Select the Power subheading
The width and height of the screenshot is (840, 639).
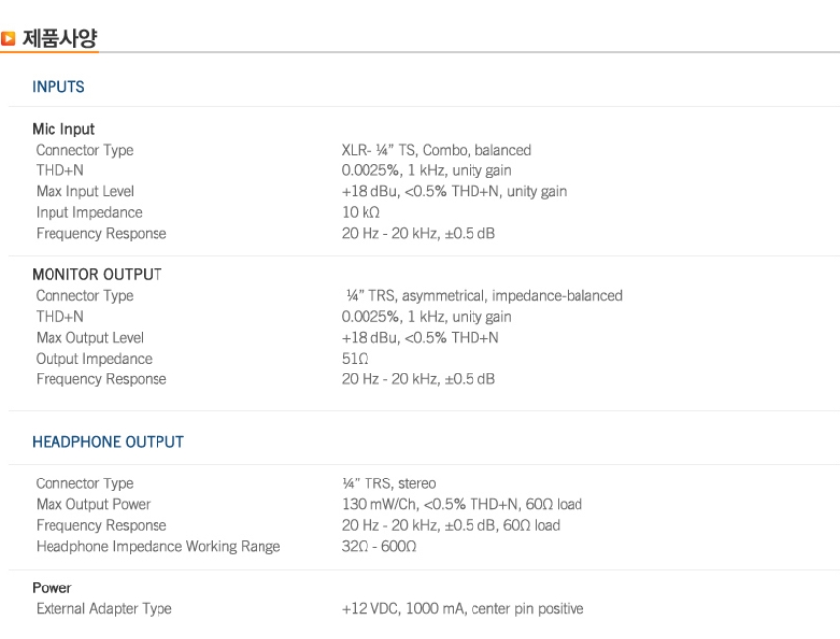(52, 587)
